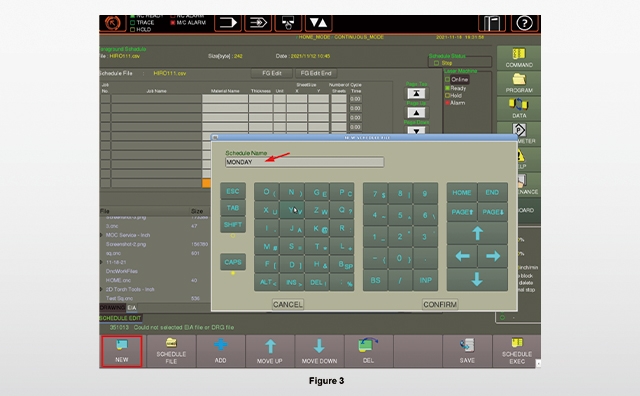Image resolution: width=640 pixels, height=396 pixels.
Task: Click the ESC key on keyboard
Action: [x=233, y=191]
